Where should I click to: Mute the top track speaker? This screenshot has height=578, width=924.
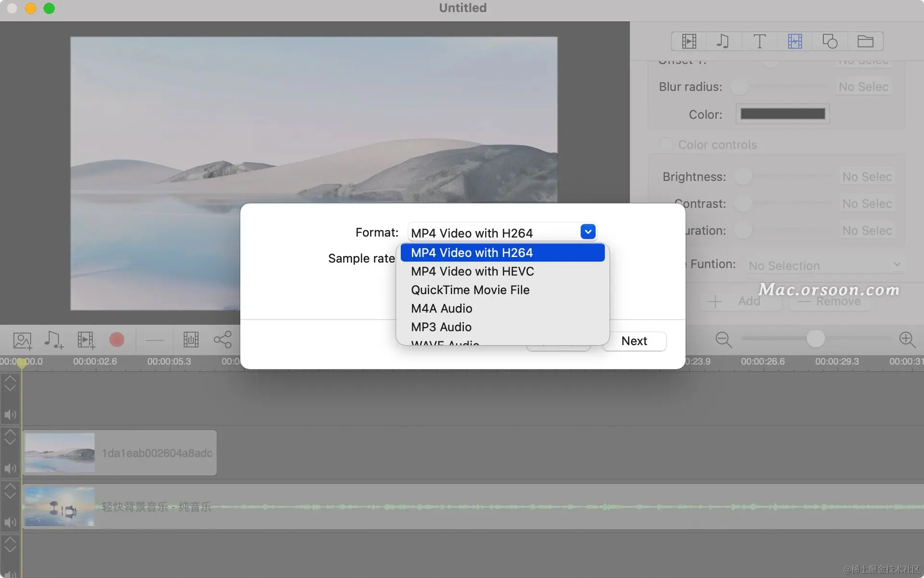click(x=10, y=414)
